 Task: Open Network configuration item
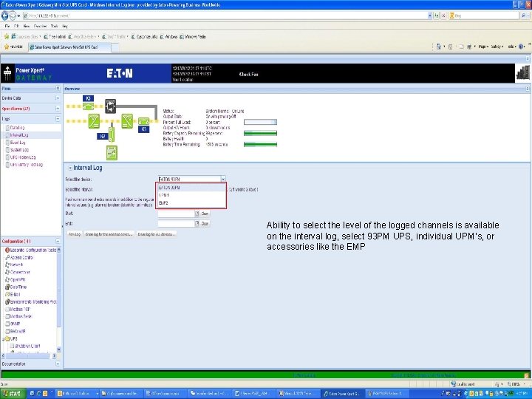(14, 265)
